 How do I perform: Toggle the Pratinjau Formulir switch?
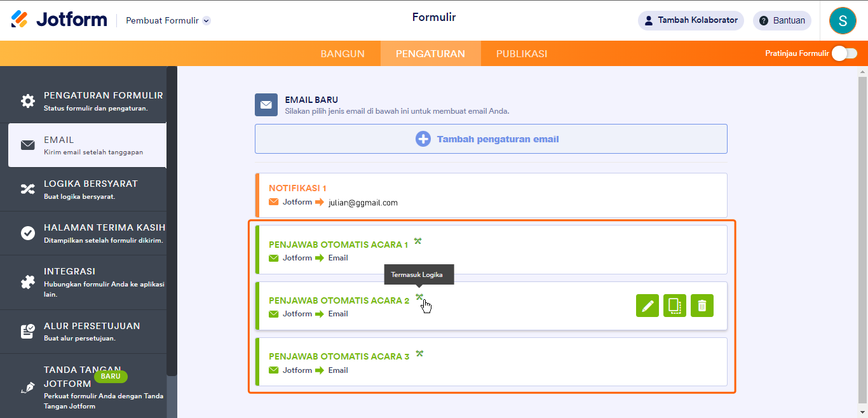pos(844,53)
